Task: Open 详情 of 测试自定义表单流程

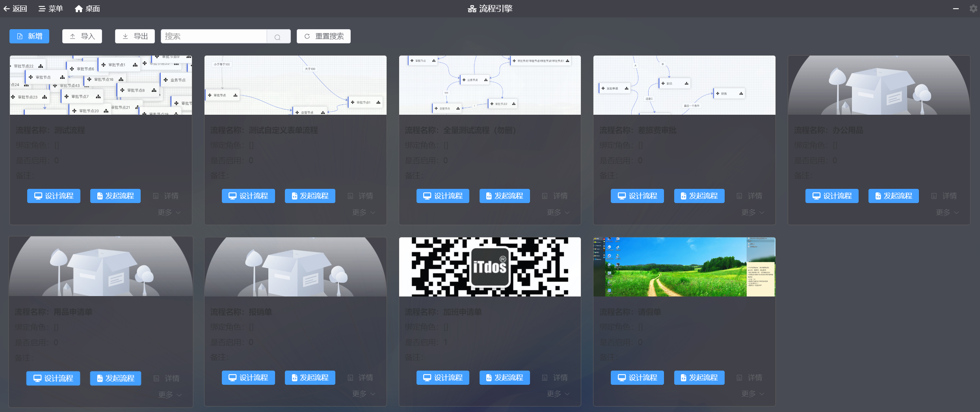Action: click(360, 196)
